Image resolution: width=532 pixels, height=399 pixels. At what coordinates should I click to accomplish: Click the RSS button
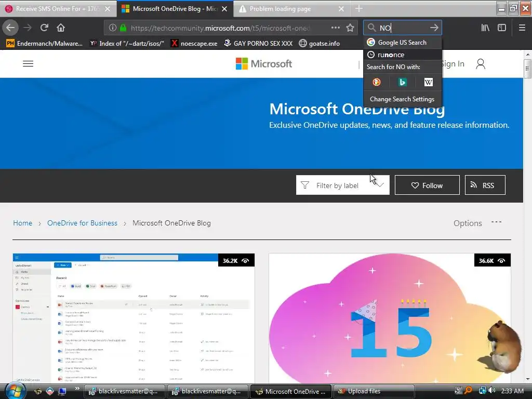tap(485, 185)
